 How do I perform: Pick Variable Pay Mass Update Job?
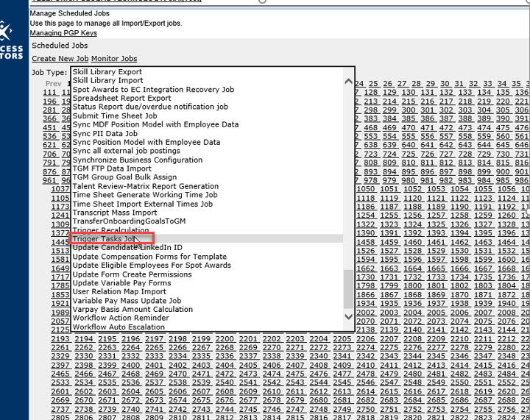[x=127, y=301]
